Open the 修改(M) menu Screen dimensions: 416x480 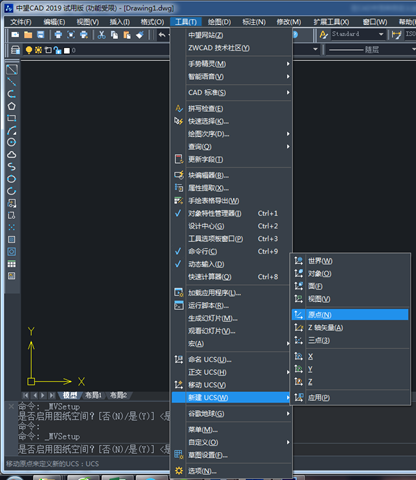289,22
